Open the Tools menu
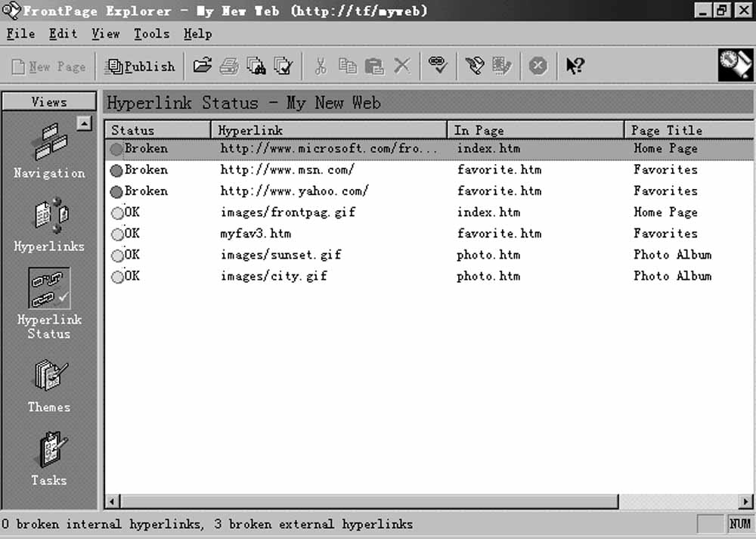The image size is (756, 539). tap(151, 34)
